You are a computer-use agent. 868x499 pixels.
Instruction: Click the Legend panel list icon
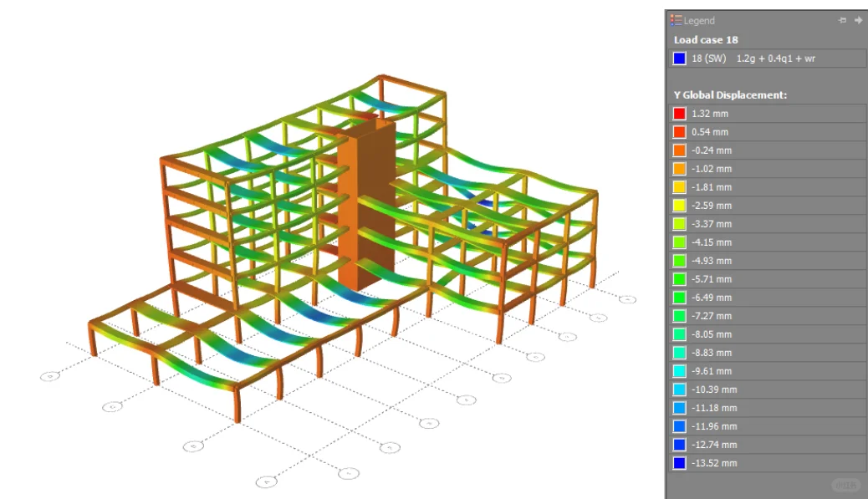pyautogui.click(x=676, y=20)
